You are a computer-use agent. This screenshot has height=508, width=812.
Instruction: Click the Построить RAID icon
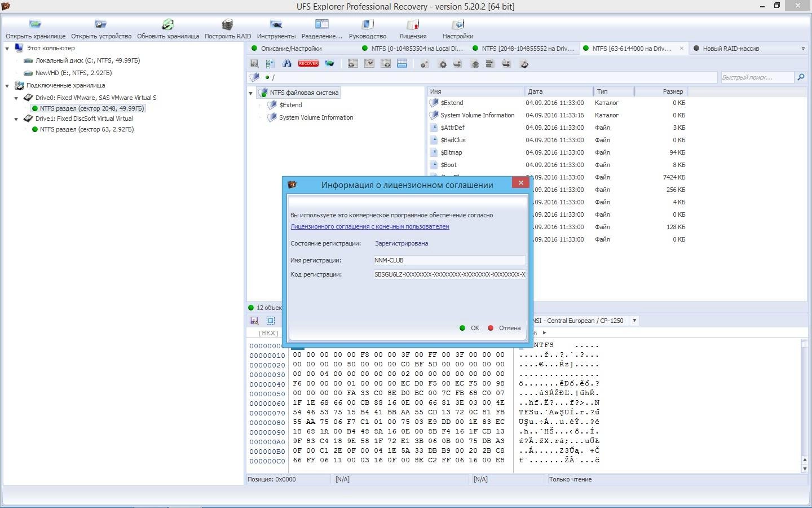(227, 24)
